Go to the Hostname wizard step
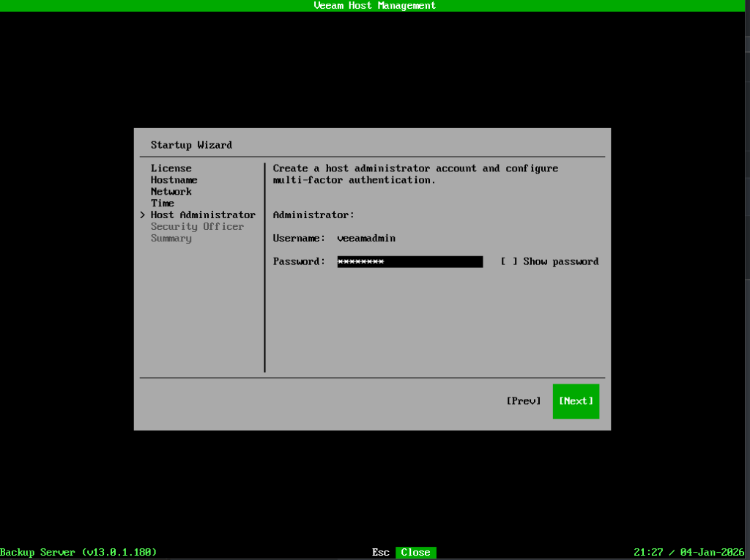Image resolution: width=750 pixels, height=560 pixels. [174, 180]
